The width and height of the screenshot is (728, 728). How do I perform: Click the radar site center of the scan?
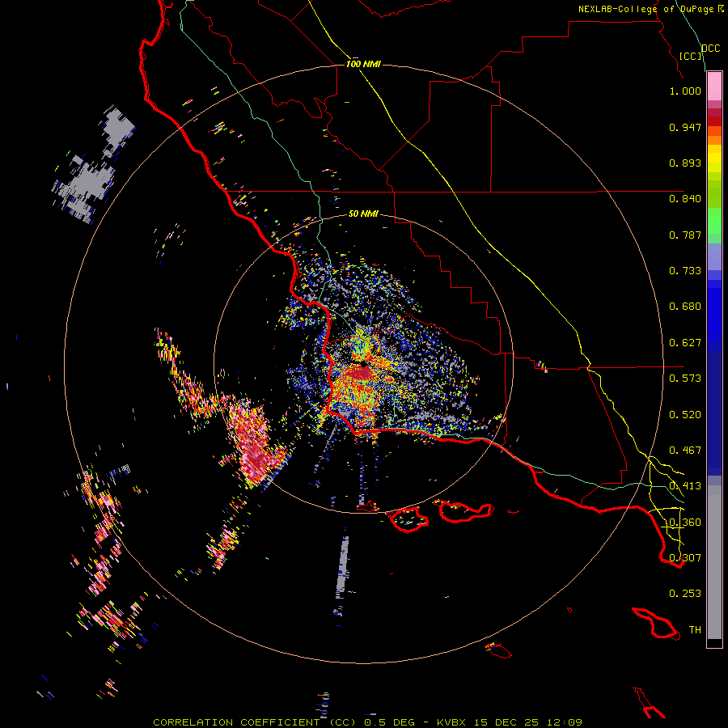364,363
